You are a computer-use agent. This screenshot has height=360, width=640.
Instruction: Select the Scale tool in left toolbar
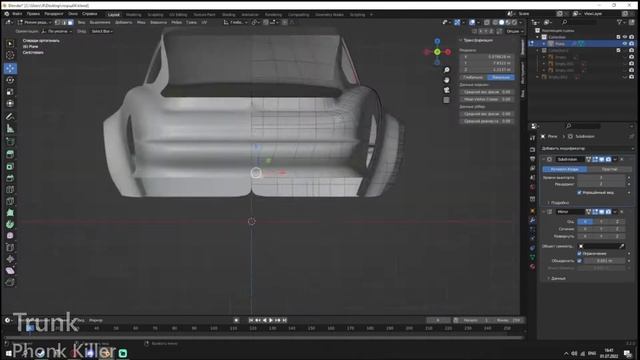pos(10,92)
